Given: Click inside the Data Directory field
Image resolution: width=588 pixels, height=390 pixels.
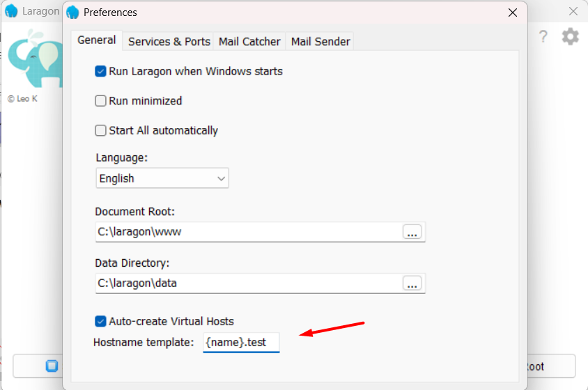Looking at the screenshot, I should (247, 283).
